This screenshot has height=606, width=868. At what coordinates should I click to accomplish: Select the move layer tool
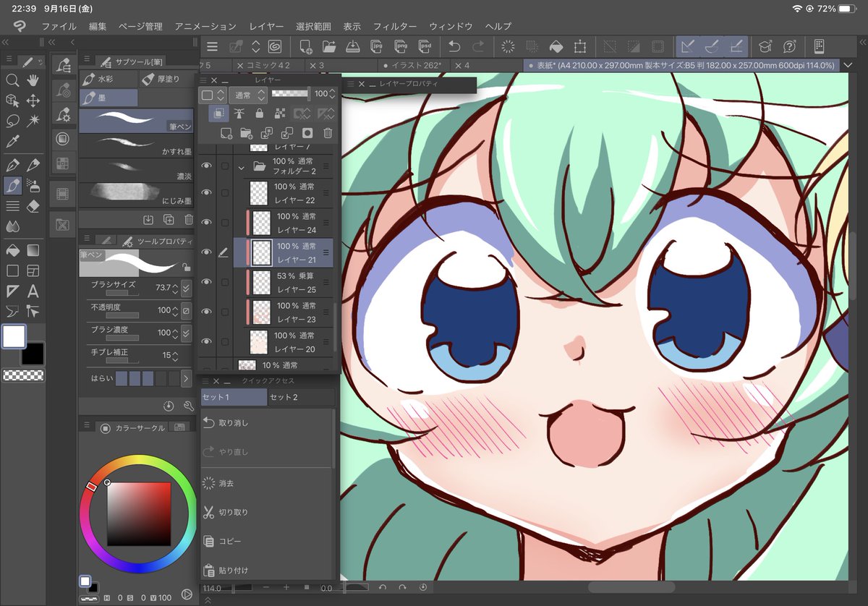pyautogui.click(x=33, y=101)
